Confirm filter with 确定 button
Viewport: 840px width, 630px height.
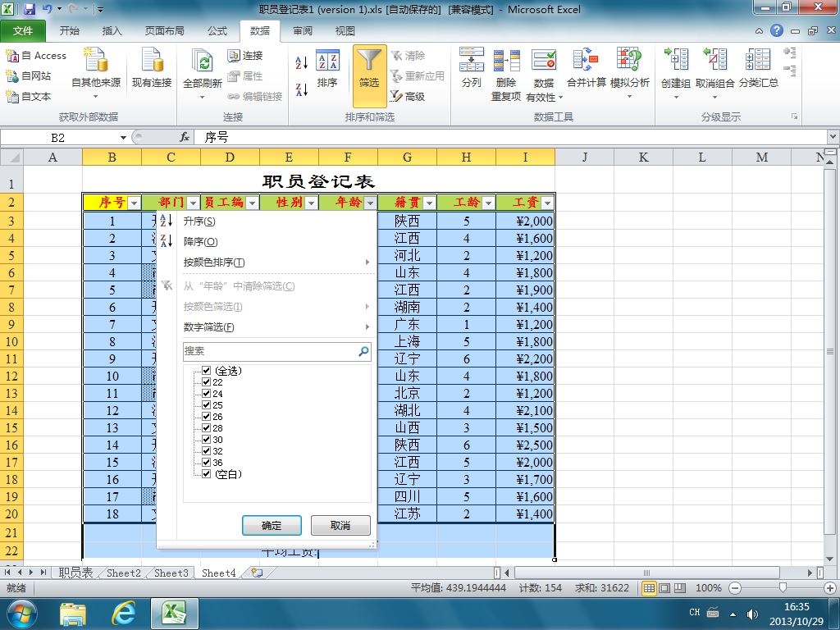[272, 526]
